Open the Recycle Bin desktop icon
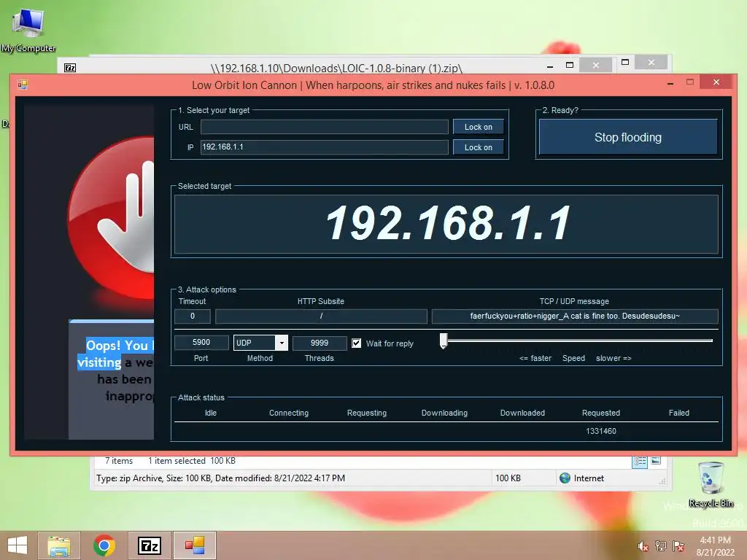The image size is (747, 560). click(712, 484)
